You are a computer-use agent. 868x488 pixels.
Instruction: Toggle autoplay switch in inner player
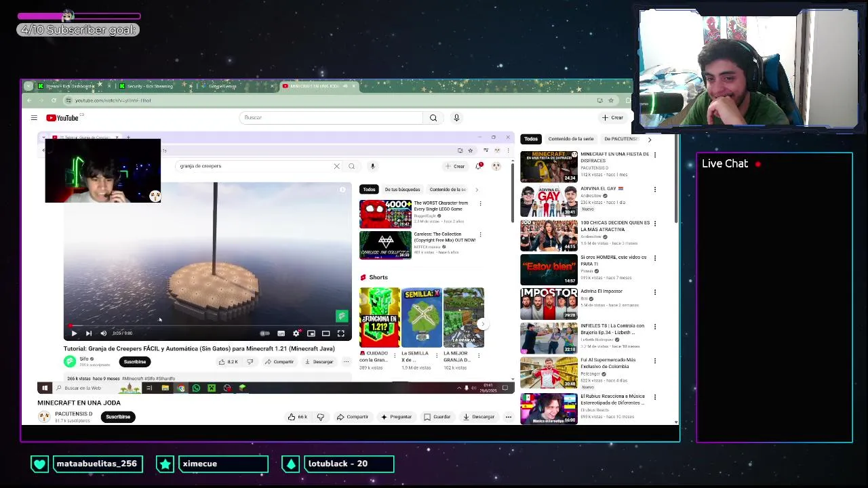(264, 333)
